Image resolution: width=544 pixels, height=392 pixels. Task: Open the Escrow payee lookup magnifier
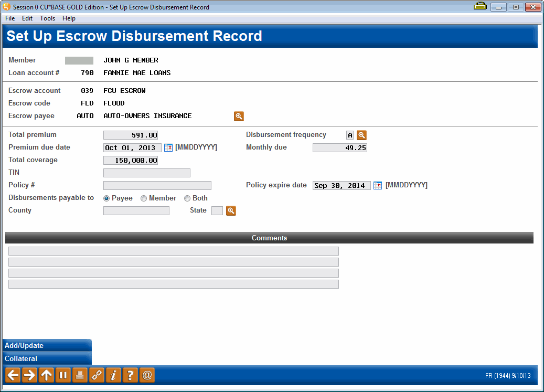click(x=239, y=116)
